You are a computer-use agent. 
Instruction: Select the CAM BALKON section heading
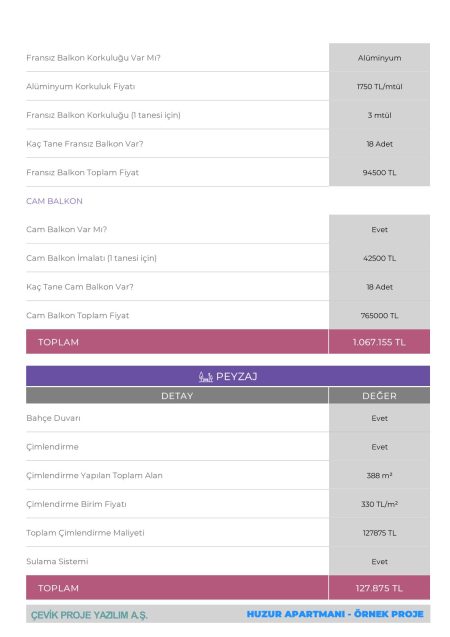[x=54, y=201]
